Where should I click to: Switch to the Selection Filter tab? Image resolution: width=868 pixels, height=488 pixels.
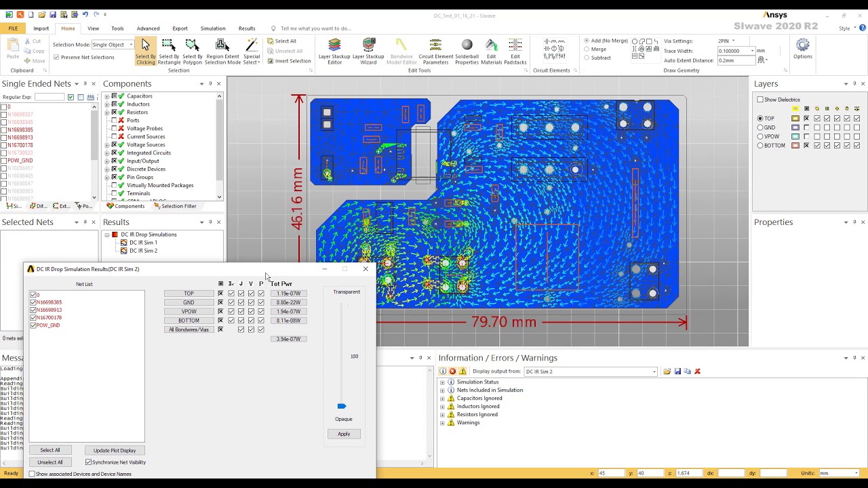[x=175, y=206]
